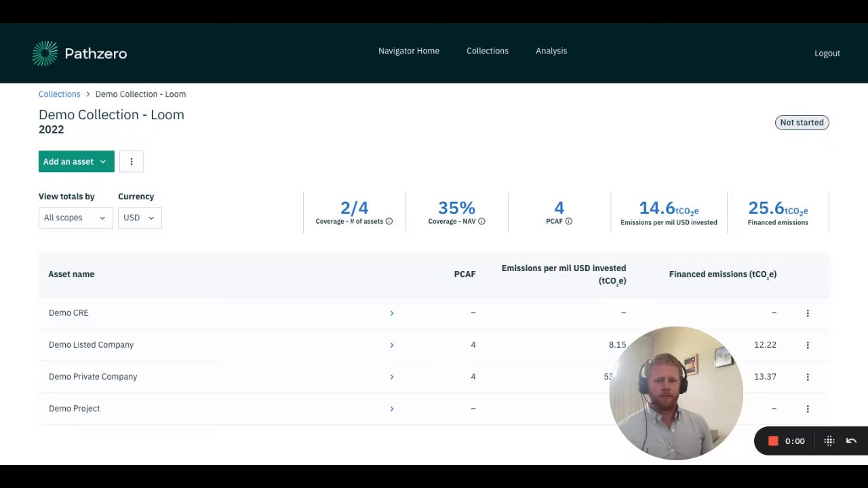Image resolution: width=868 pixels, height=488 pixels.
Task: Click the 2/4 coverage assets value
Action: [355, 208]
